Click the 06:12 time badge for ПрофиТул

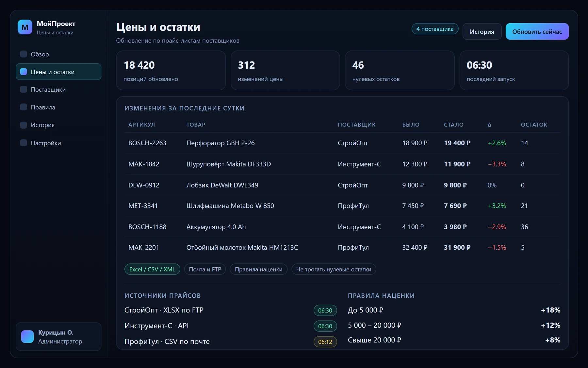tap(325, 342)
